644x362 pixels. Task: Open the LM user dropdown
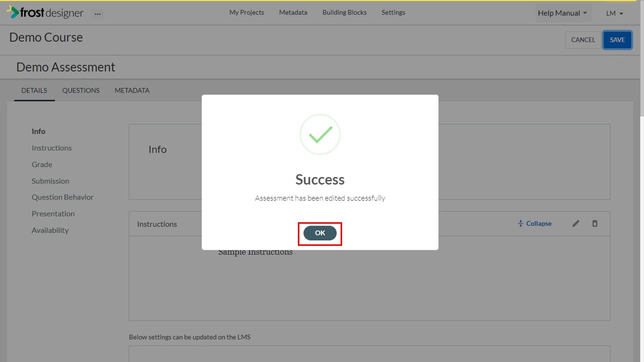[615, 13]
